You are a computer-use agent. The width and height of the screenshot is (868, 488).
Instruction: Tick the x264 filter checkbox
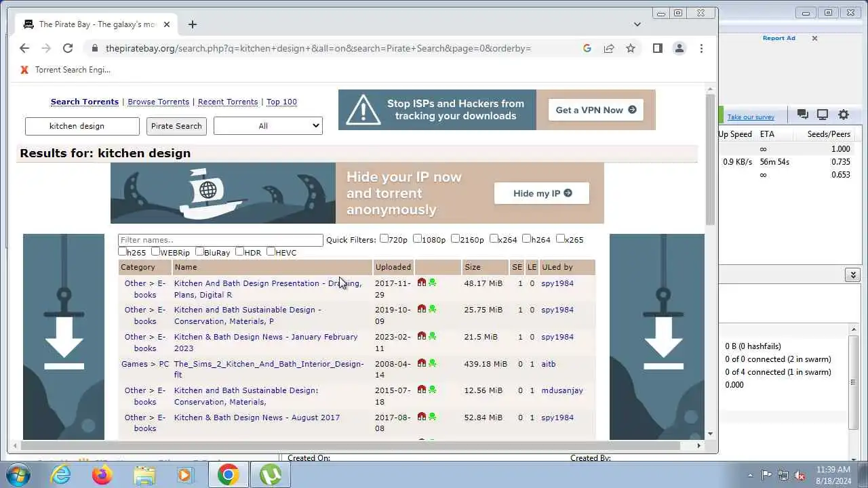click(x=494, y=239)
